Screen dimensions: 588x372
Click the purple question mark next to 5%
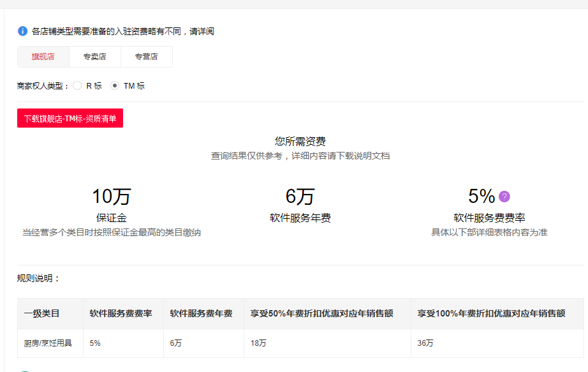click(504, 197)
